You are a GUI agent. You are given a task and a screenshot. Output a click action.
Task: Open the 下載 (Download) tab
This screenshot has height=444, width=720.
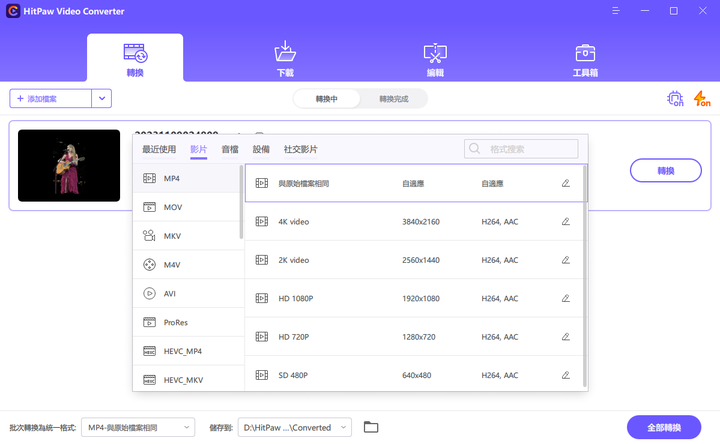[285, 58]
